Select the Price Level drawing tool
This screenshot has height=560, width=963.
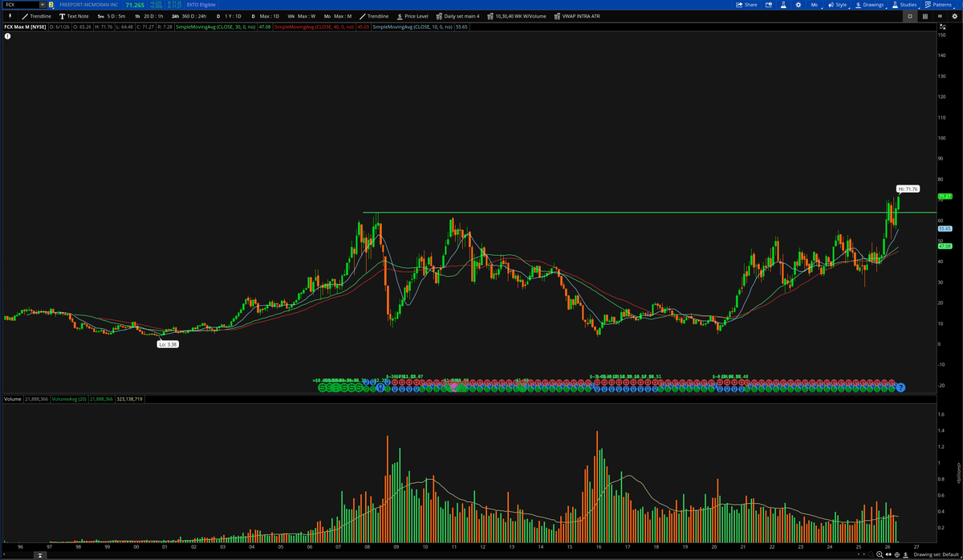click(x=412, y=16)
